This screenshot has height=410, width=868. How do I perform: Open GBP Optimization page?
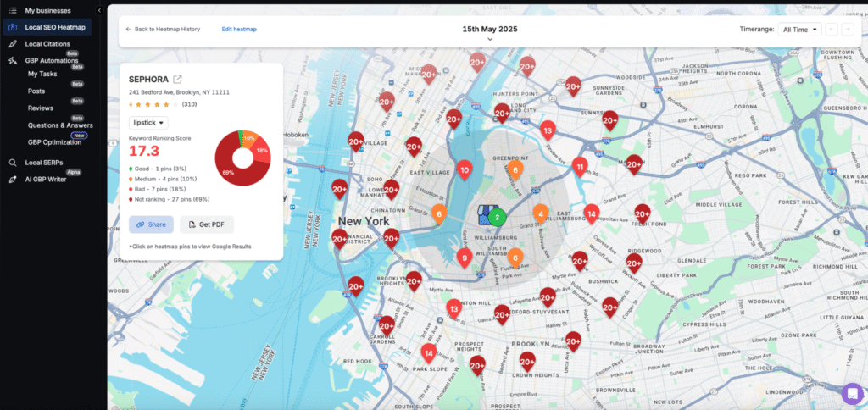(x=55, y=142)
